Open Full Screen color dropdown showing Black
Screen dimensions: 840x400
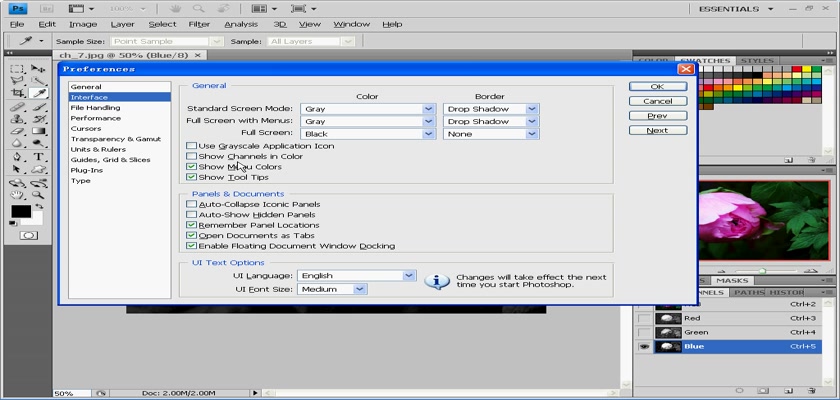368,134
